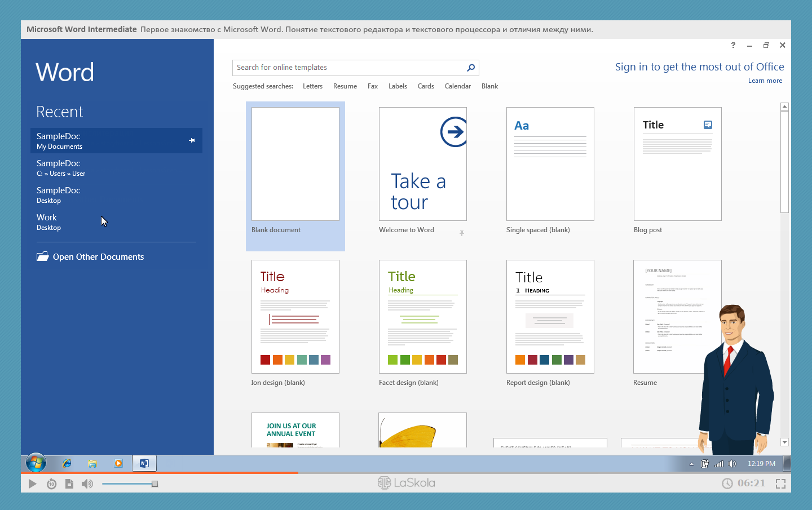Unpin SampleDoc in My Documents
Viewport: 812px width, 510px height.
tap(192, 140)
